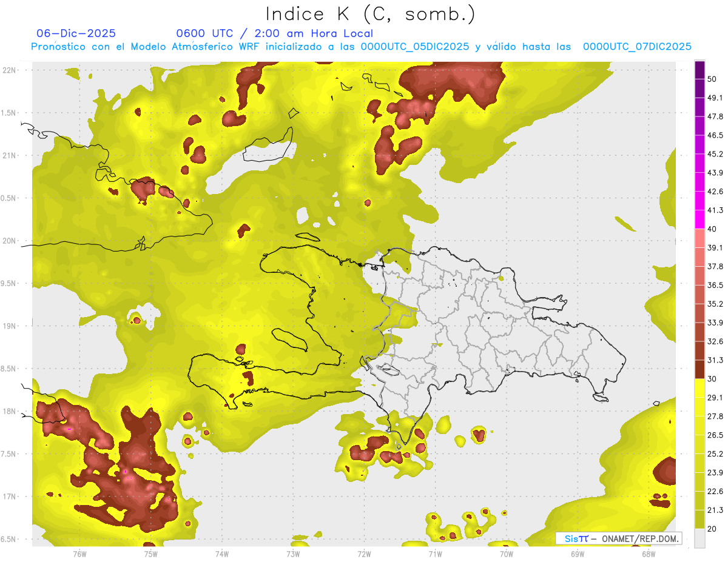Screen dimensions: 728x562
Task: Pick the bright yellow swatch between 29.1 and 30
Action: pos(700,388)
